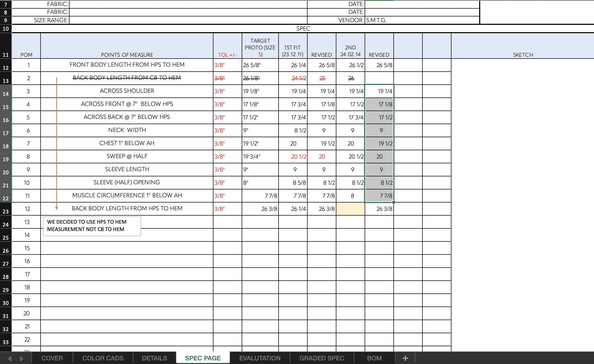Select row 10 header
Image resolution: width=594 pixels, height=364 pixels.
(6, 29)
